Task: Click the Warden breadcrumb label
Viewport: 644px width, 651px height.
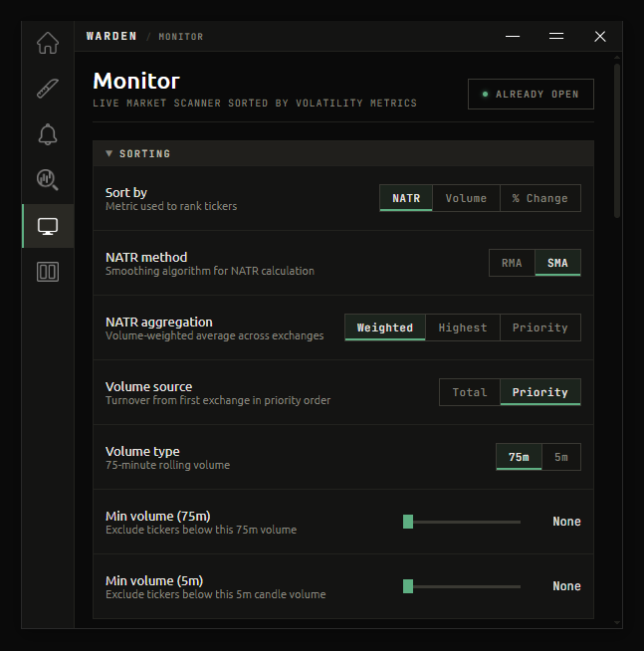Action: point(111,37)
